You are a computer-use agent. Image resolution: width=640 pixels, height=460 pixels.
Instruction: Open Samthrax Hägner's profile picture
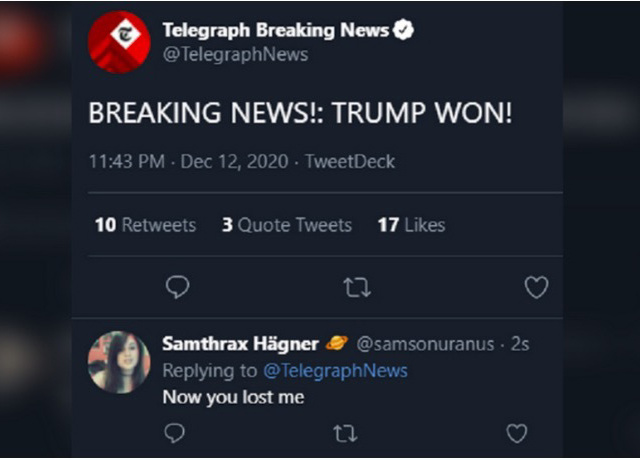tap(119, 362)
